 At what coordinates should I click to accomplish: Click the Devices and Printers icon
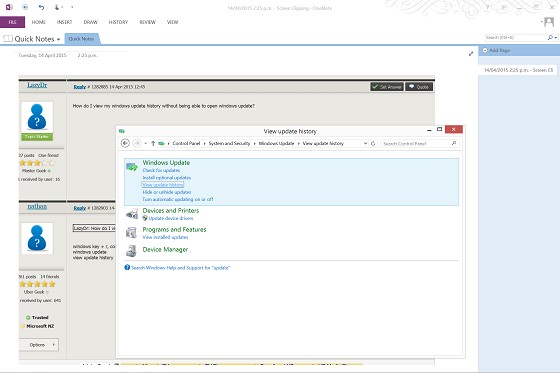[132, 214]
